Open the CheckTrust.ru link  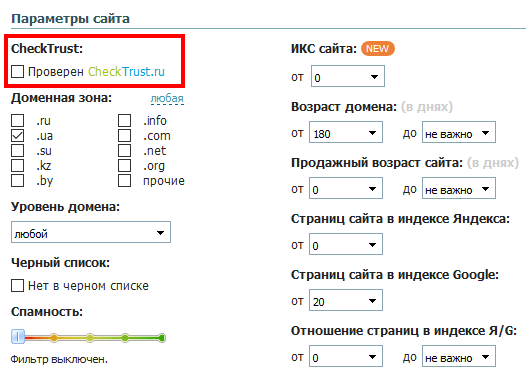coord(126,71)
